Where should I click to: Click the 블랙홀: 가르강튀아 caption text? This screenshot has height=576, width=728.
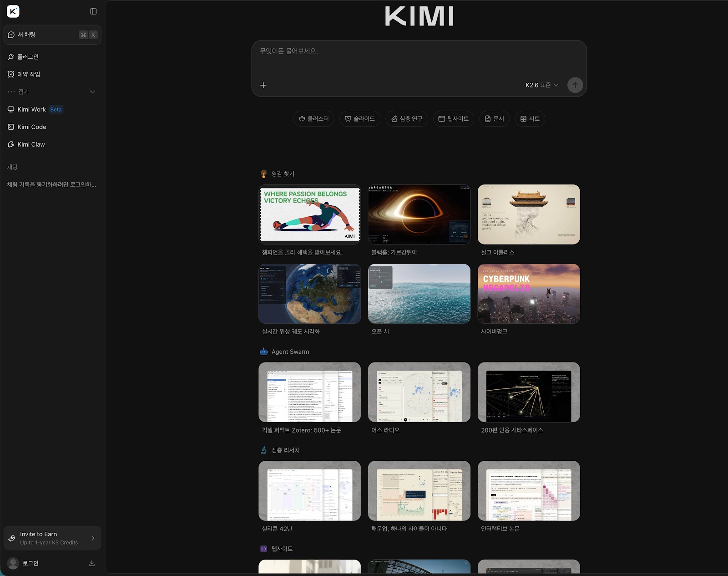394,252
